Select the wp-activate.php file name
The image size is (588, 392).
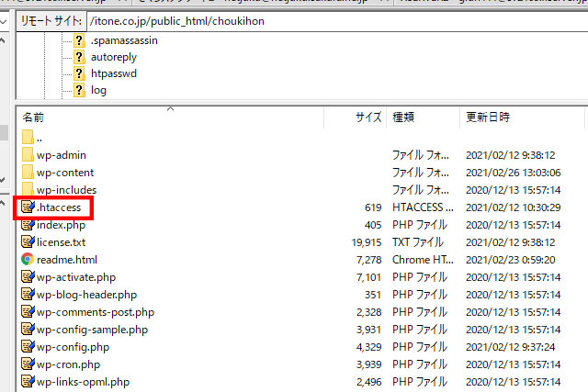coord(76,277)
